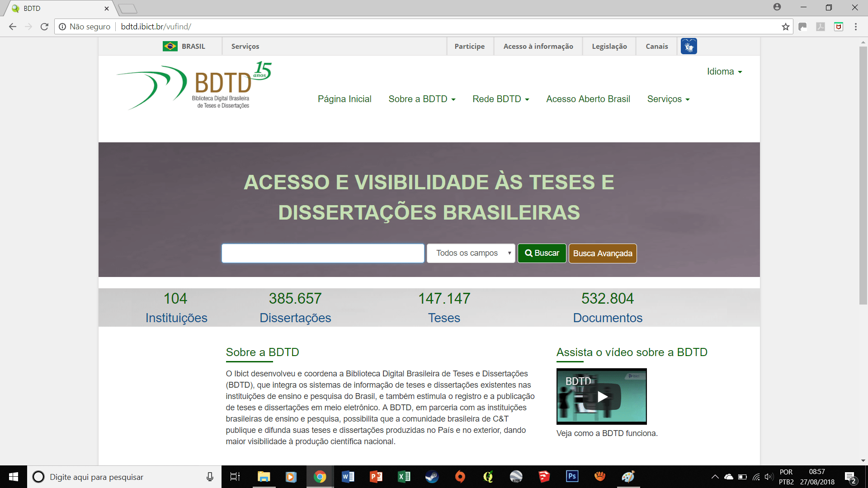
Task: Expand the Sobre a BDTD menu
Action: pyautogui.click(x=422, y=99)
